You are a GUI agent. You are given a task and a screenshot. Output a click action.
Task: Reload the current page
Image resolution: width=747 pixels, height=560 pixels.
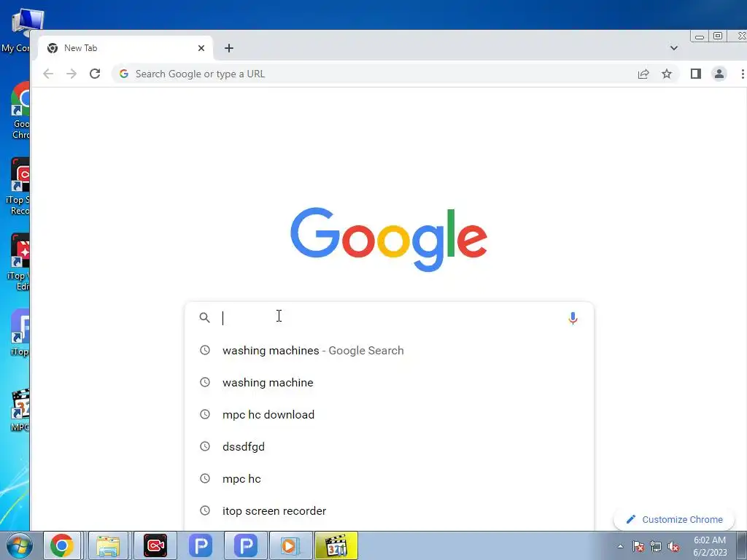pyautogui.click(x=95, y=74)
